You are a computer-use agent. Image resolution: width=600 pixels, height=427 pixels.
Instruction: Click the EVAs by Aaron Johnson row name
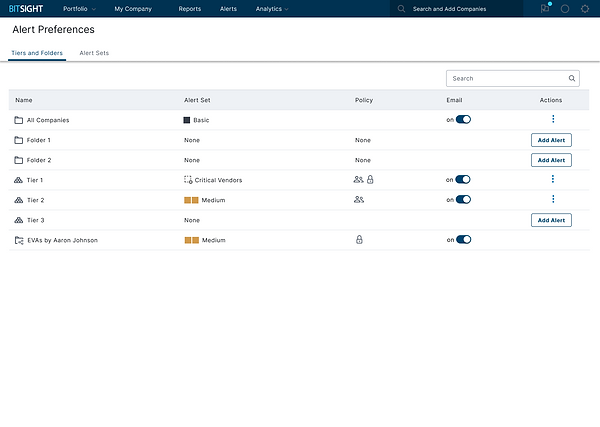pos(62,240)
